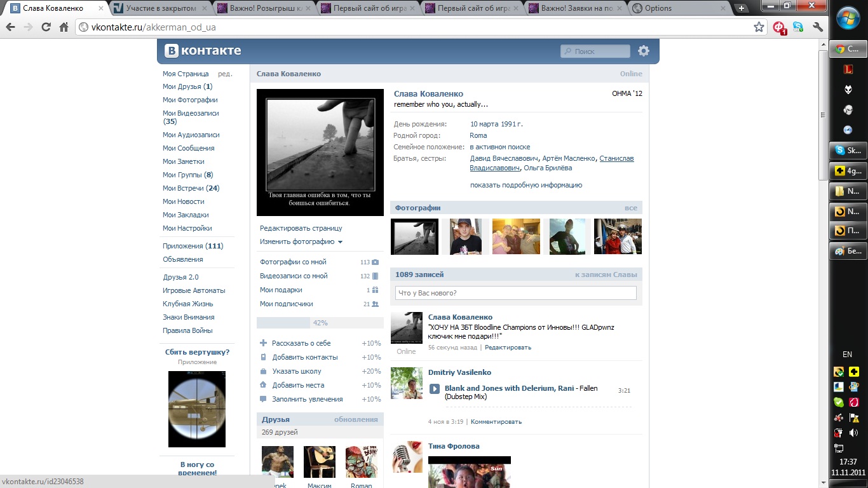Open the Windows Start button
The height and width of the screenshot is (488, 868).
click(x=848, y=19)
